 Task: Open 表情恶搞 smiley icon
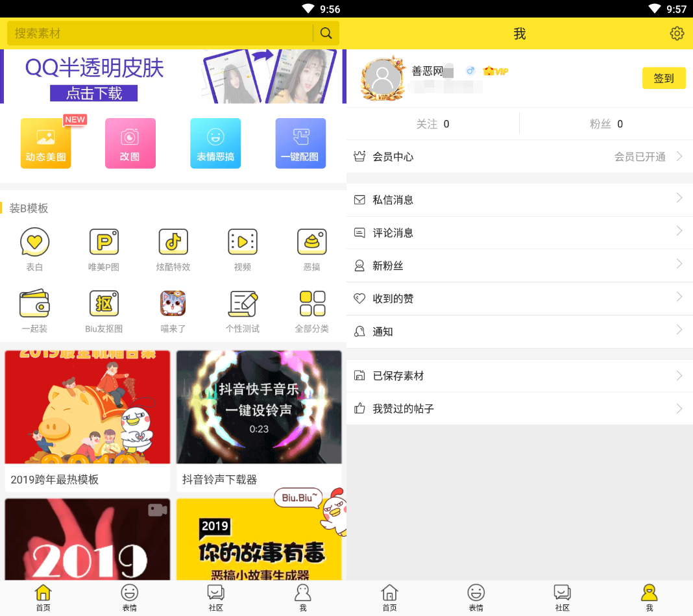215,143
